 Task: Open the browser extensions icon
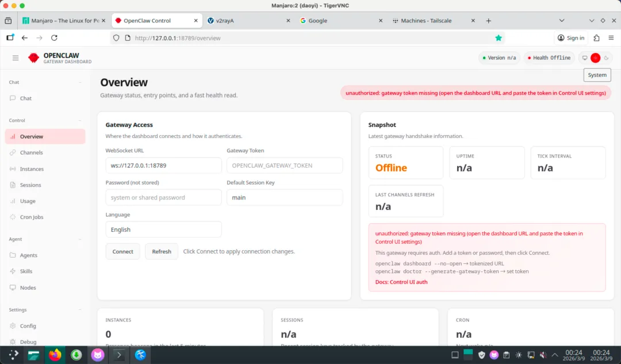coord(596,38)
